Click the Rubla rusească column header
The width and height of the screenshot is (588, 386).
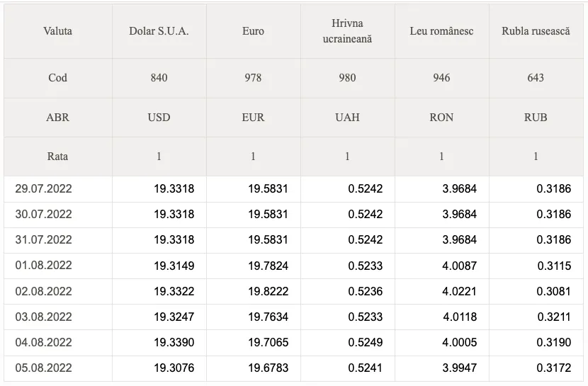tap(536, 31)
